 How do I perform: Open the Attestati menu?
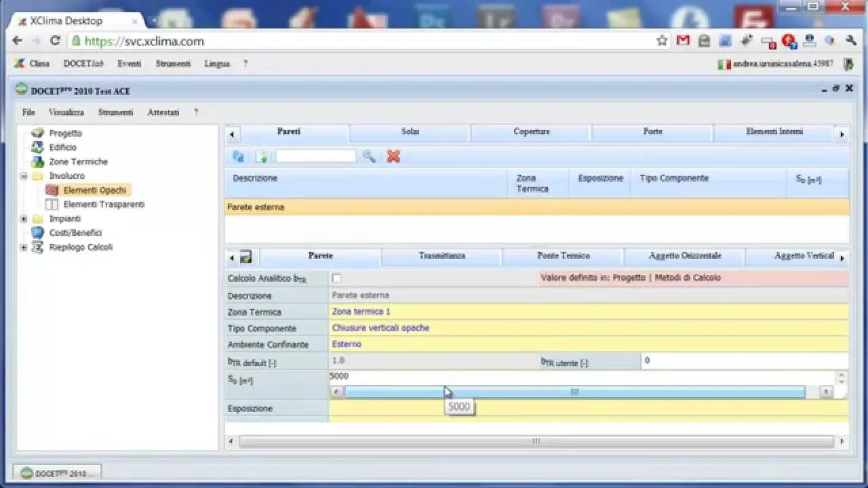point(163,113)
